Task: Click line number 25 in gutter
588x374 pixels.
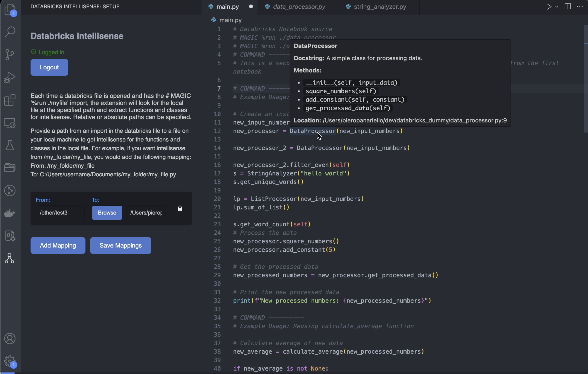Action: pyautogui.click(x=217, y=241)
